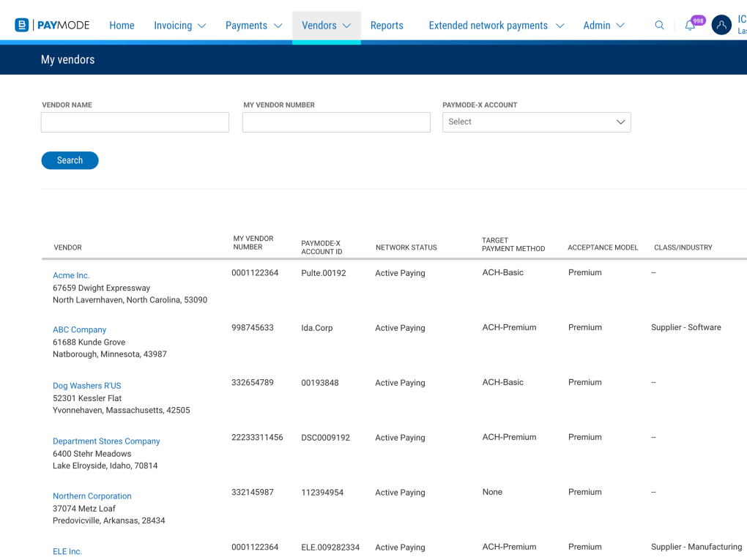Open notifications bell icon

click(690, 26)
